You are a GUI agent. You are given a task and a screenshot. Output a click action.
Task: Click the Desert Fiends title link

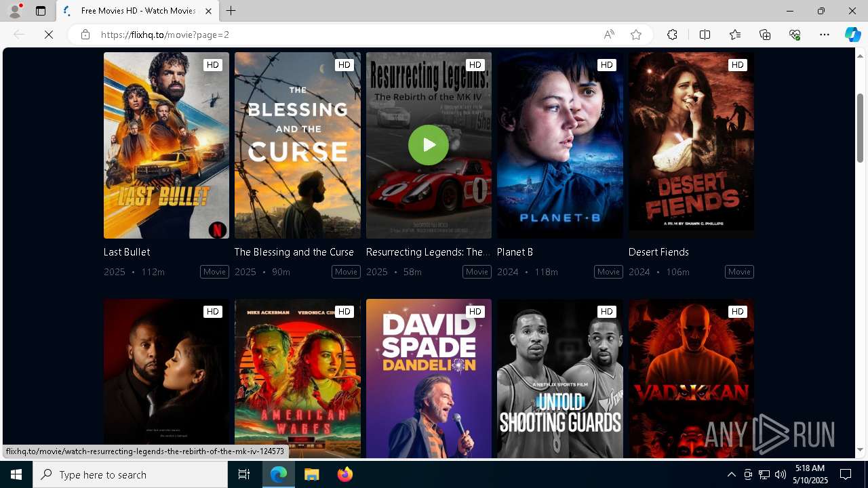click(x=658, y=251)
